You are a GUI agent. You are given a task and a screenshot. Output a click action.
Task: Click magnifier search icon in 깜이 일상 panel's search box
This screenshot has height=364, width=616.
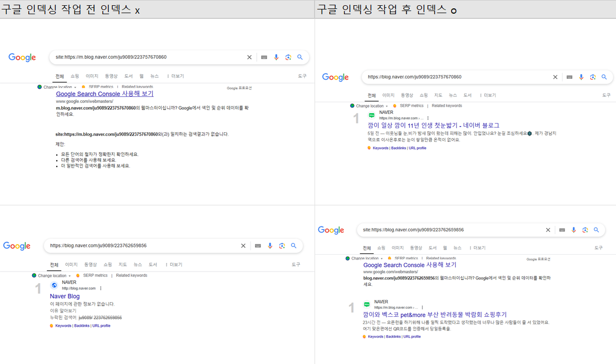click(x=604, y=77)
